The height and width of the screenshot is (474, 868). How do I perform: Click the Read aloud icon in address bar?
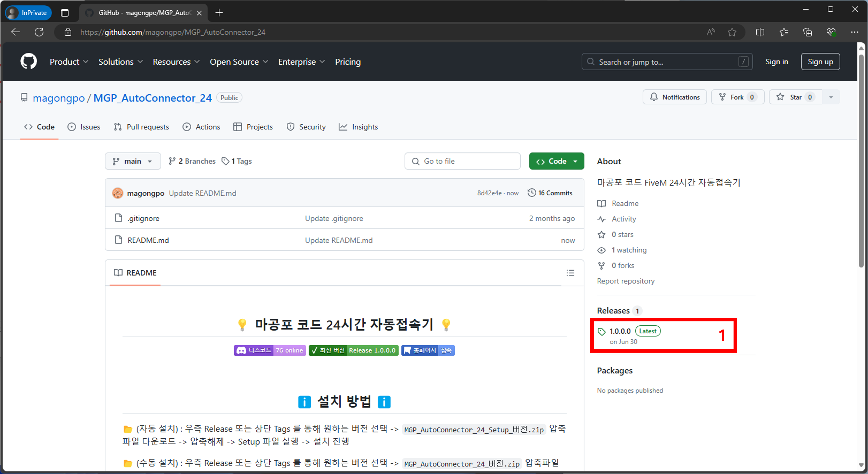[711, 32]
